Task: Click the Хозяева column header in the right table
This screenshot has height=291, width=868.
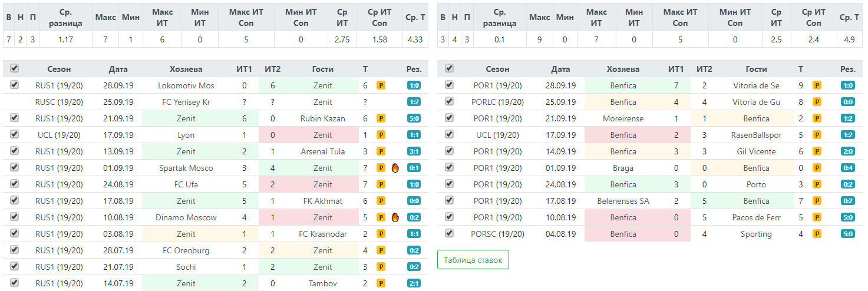Action: point(623,69)
